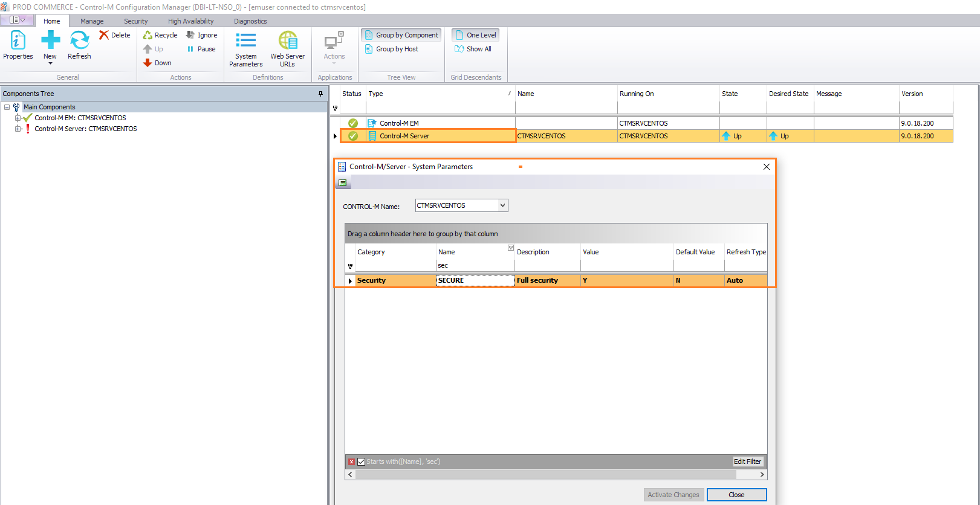
Task: Toggle One Level grid descendants
Action: point(476,35)
